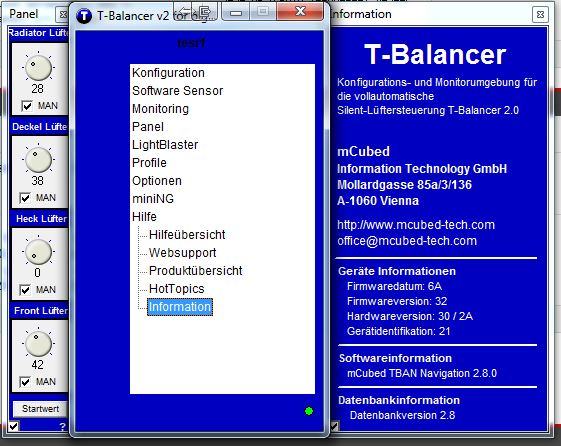
Task: Click the Front Lüfter section header
Action: (x=41, y=310)
